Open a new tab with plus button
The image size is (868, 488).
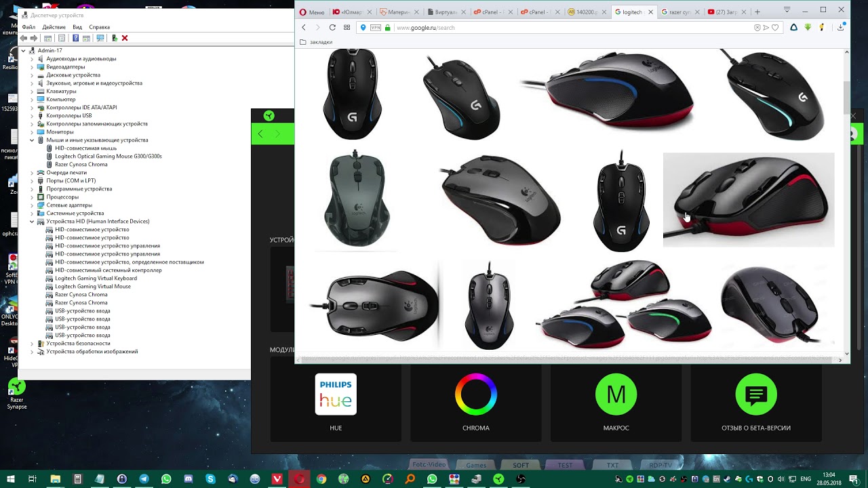[757, 12]
